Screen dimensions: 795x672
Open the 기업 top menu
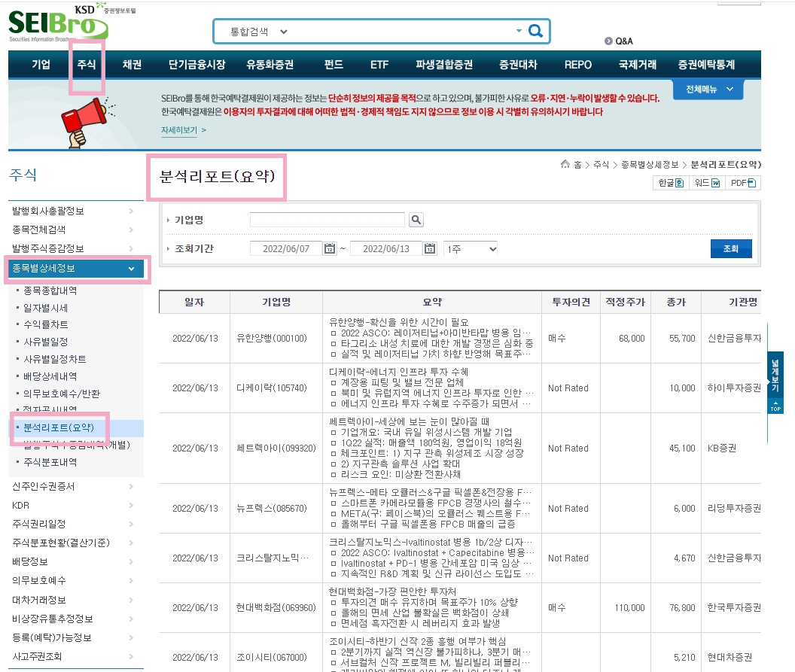(41, 65)
